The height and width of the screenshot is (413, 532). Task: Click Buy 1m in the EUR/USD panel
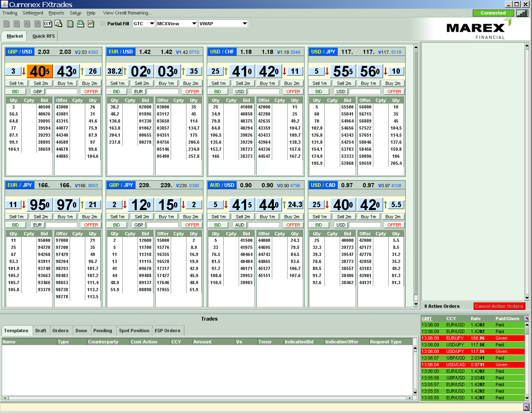[x=166, y=83]
